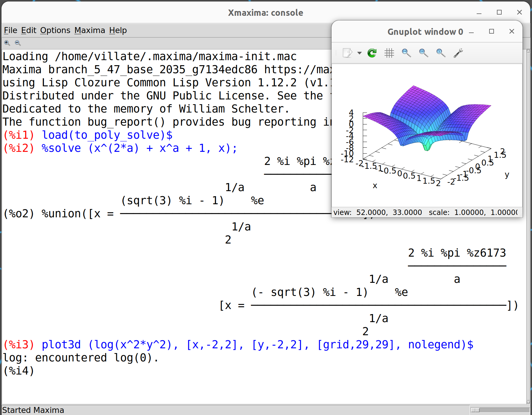
Task: Zoom in the plot with plus magnifier
Action: click(423, 53)
